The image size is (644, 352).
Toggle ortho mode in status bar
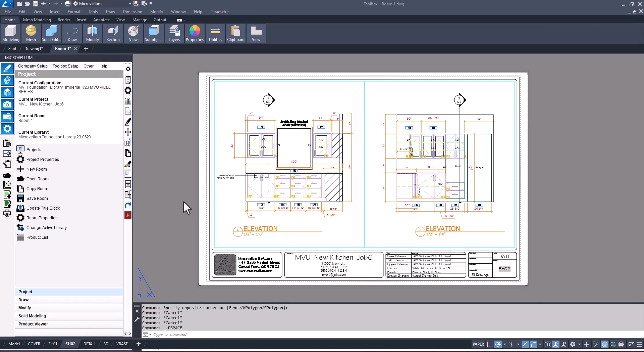[490, 344]
